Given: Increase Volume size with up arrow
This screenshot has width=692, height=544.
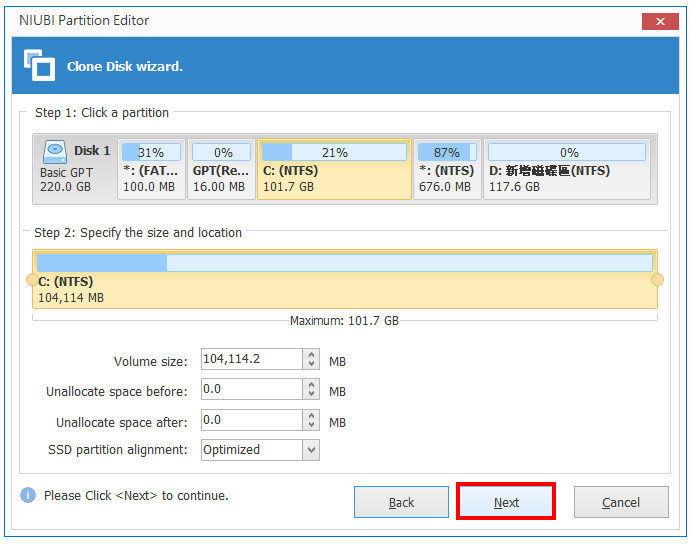Looking at the screenshot, I should [x=311, y=354].
